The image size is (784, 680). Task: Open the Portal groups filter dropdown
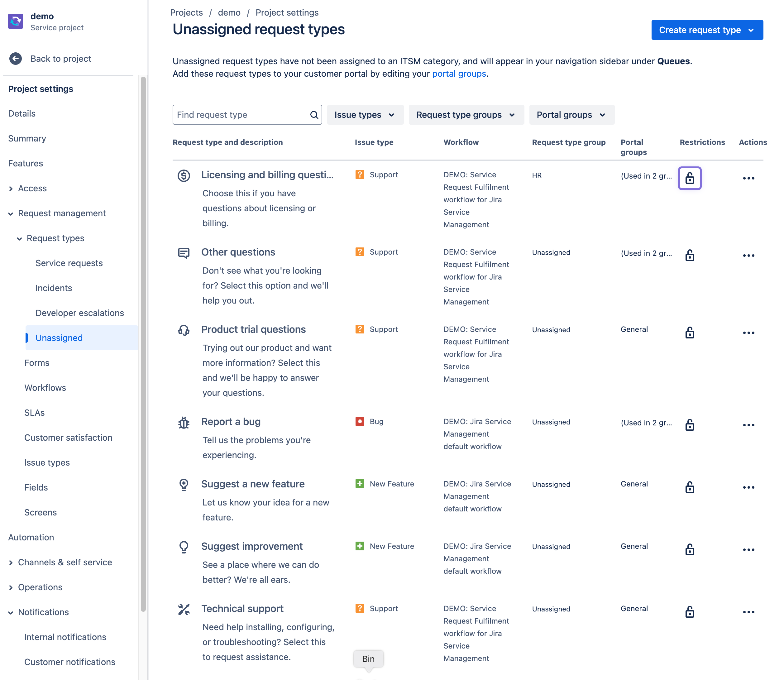pyautogui.click(x=571, y=115)
